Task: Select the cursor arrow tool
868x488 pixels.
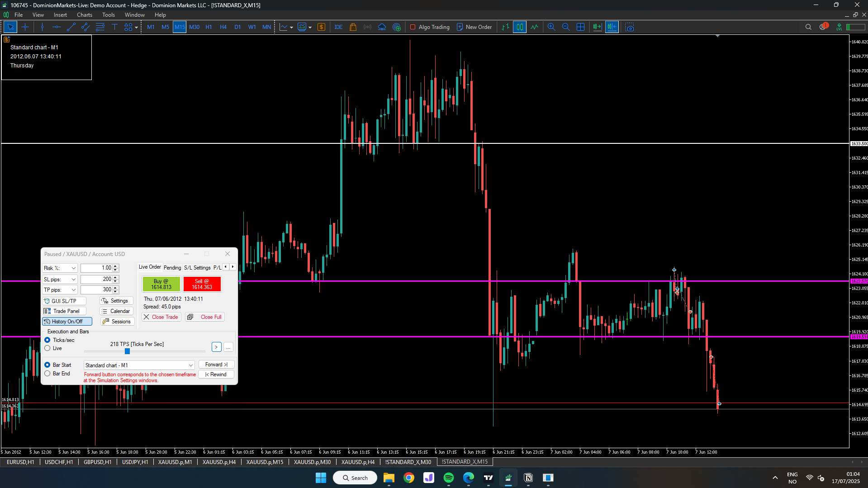Action: 10,27
